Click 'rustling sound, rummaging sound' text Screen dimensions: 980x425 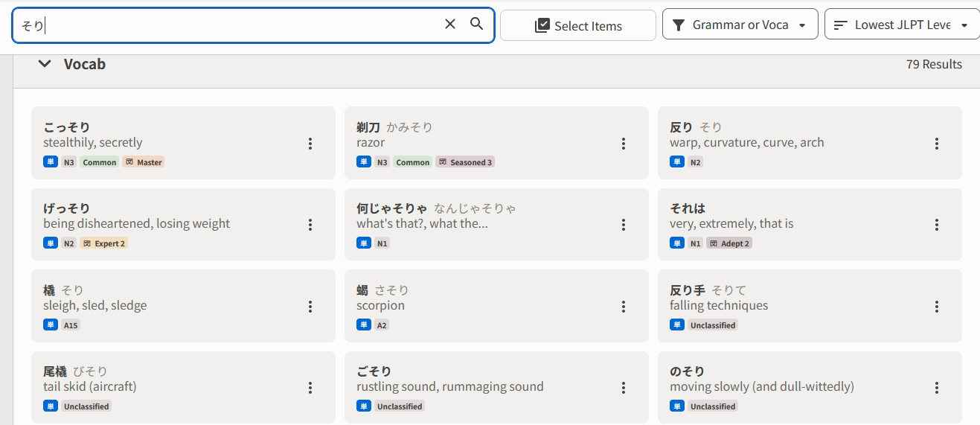pos(450,386)
